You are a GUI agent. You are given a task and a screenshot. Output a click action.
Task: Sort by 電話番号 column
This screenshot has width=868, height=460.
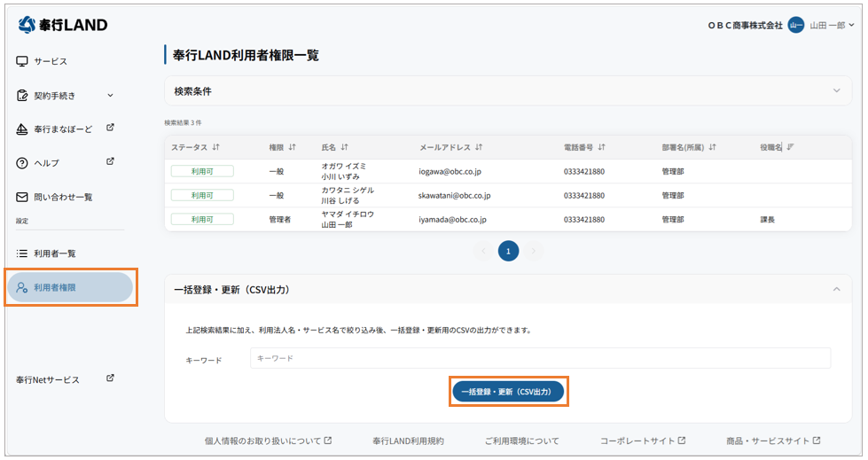pos(602,147)
